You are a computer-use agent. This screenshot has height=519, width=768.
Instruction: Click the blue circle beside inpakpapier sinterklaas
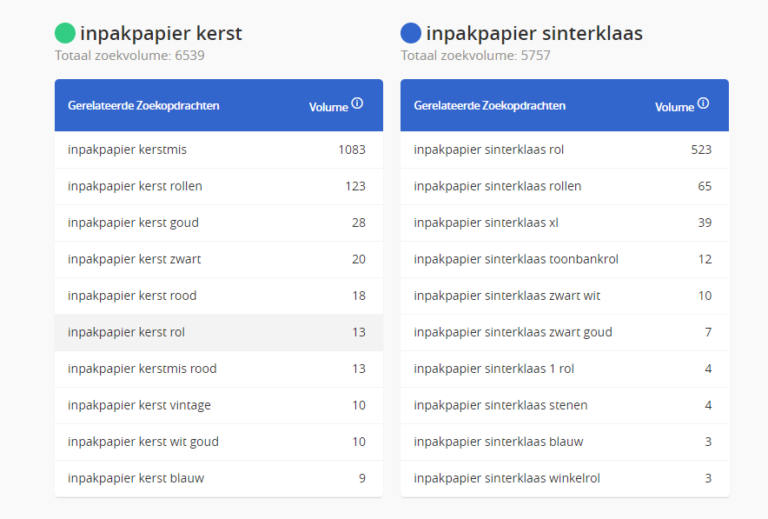coord(410,33)
